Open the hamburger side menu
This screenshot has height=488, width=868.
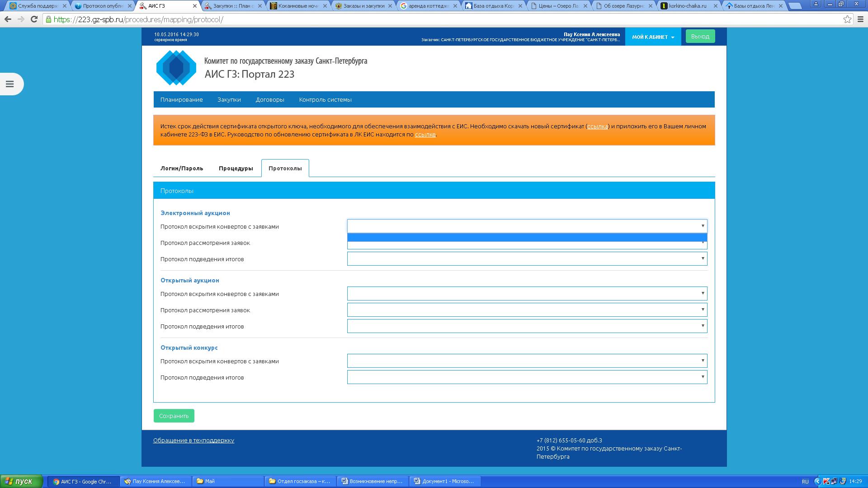click(x=10, y=84)
